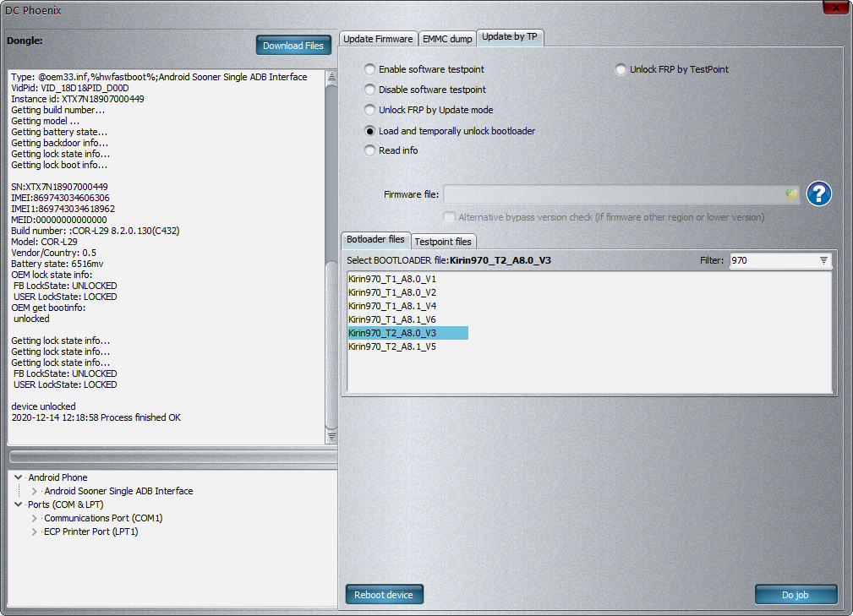Screen dimensions: 853x616
Task: Click the log panel vertical scrollbar
Action: tap(331, 257)
